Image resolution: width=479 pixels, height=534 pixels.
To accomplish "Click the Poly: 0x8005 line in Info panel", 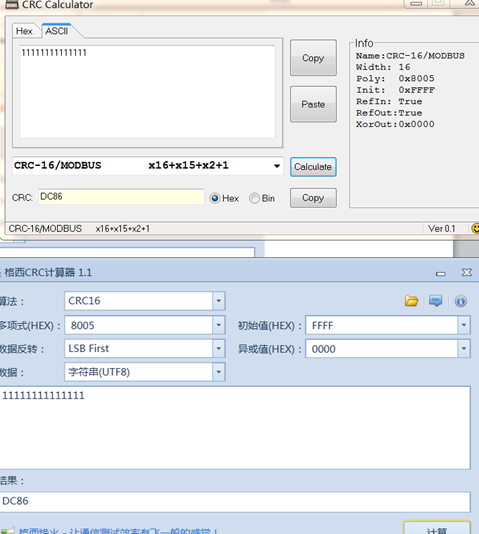I will [395, 78].
